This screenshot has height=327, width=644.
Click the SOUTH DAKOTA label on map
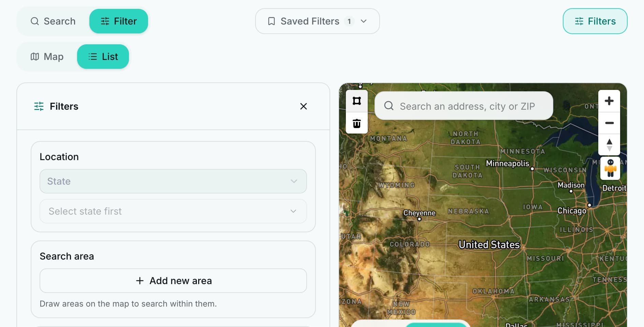(467, 171)
